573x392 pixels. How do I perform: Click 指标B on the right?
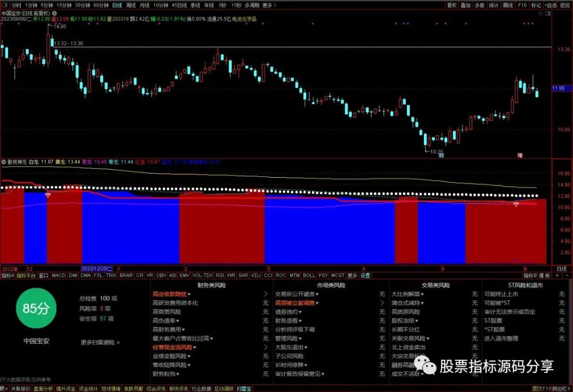(x=530, y=275)
